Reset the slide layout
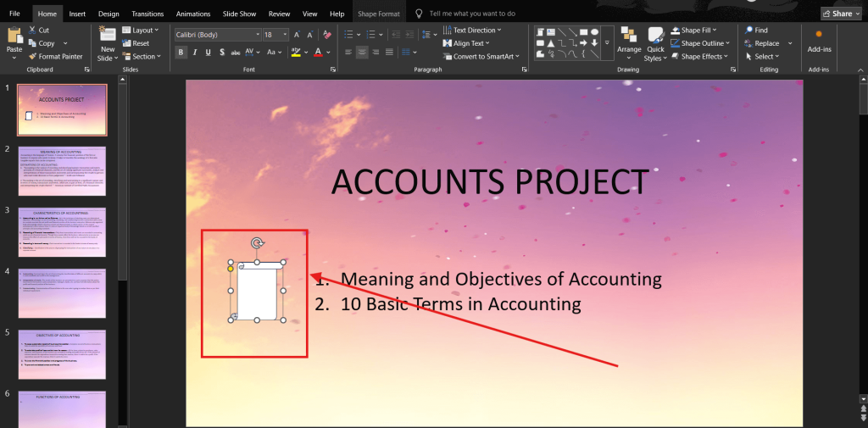Viewport: 868px width, 428px height. [136, 43]
